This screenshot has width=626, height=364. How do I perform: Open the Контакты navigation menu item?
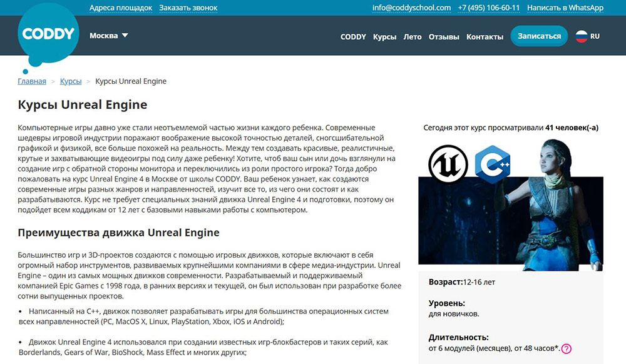[484, 36]
